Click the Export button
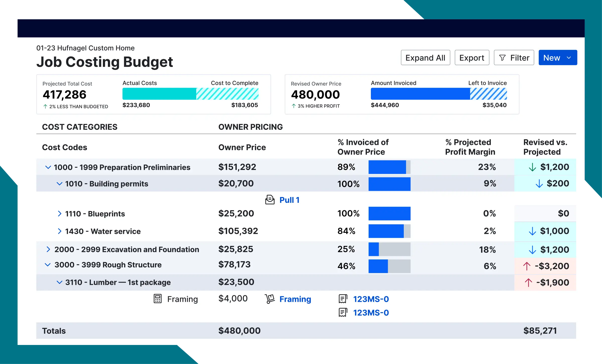This screenshot has width=602, height=364. 472,57
